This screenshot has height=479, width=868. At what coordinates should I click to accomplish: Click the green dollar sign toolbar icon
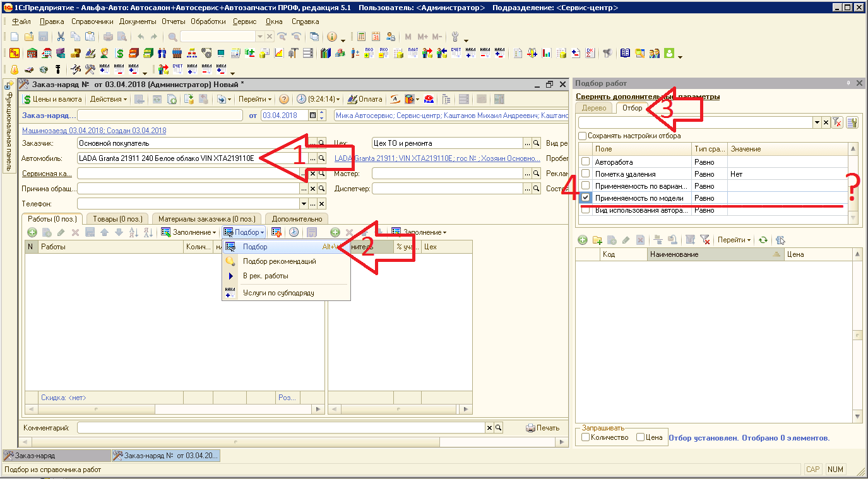click(119, 53)
